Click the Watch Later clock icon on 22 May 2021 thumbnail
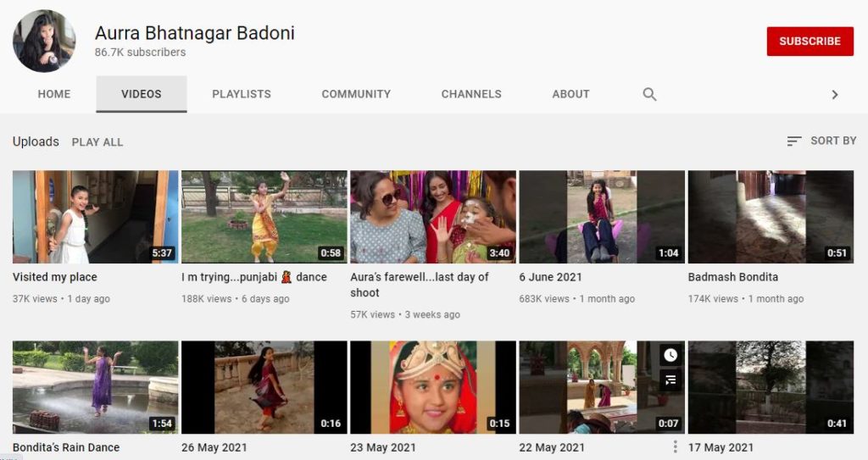 click(670, 355)
